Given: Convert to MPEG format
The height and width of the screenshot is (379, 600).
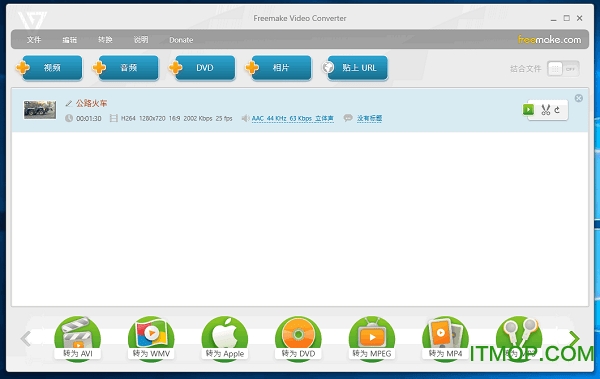Looking at the screenshot, I should [x=372, y=339].
